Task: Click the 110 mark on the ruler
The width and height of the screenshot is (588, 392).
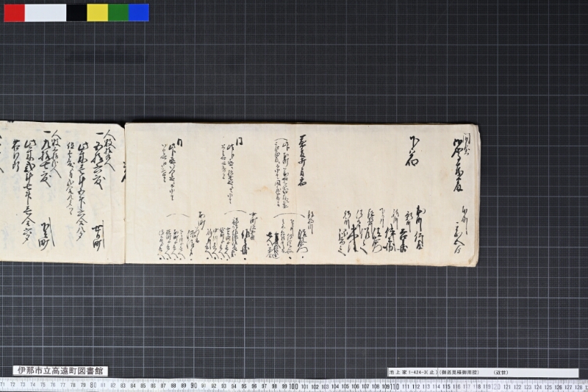Action: pos(395,387)
